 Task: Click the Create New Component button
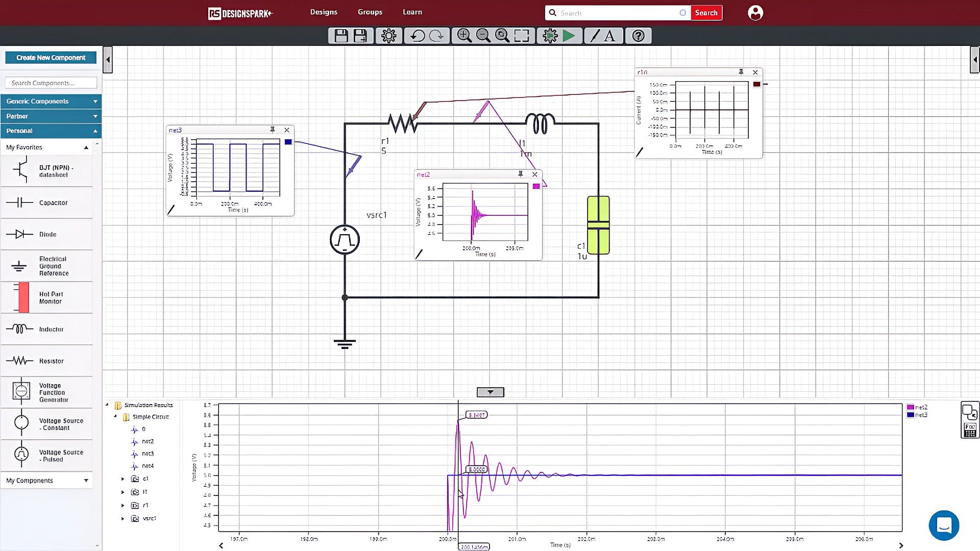51,58
